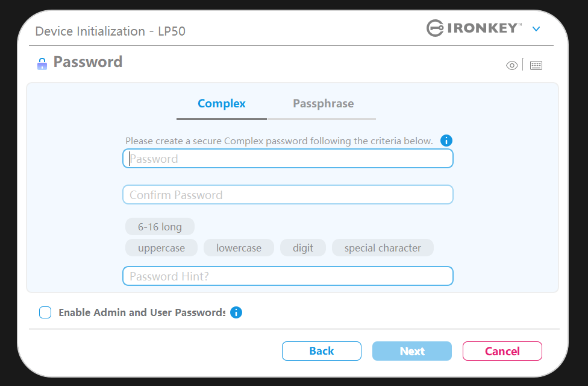Enable Admin and User Passwords checkbox

point(45,312)
